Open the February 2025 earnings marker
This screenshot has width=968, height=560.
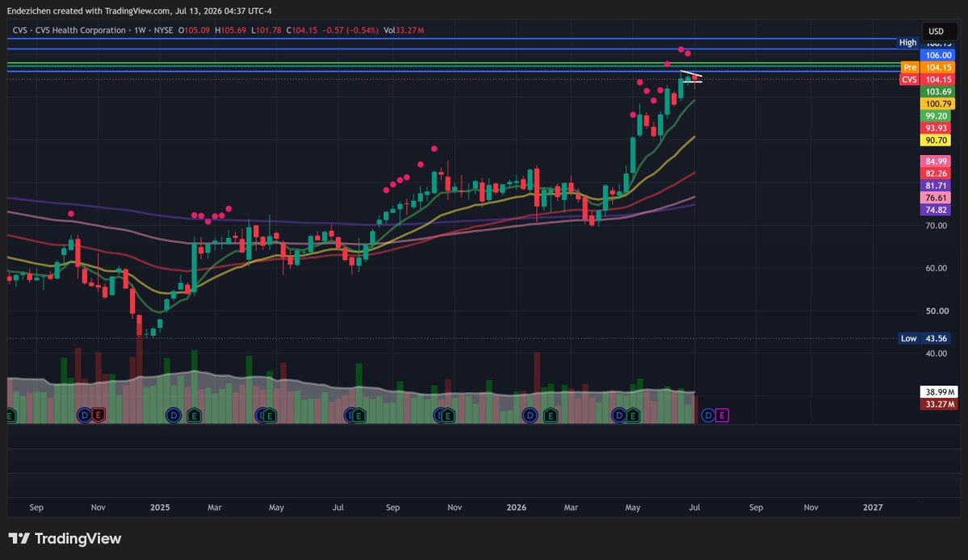coord(195,415)
